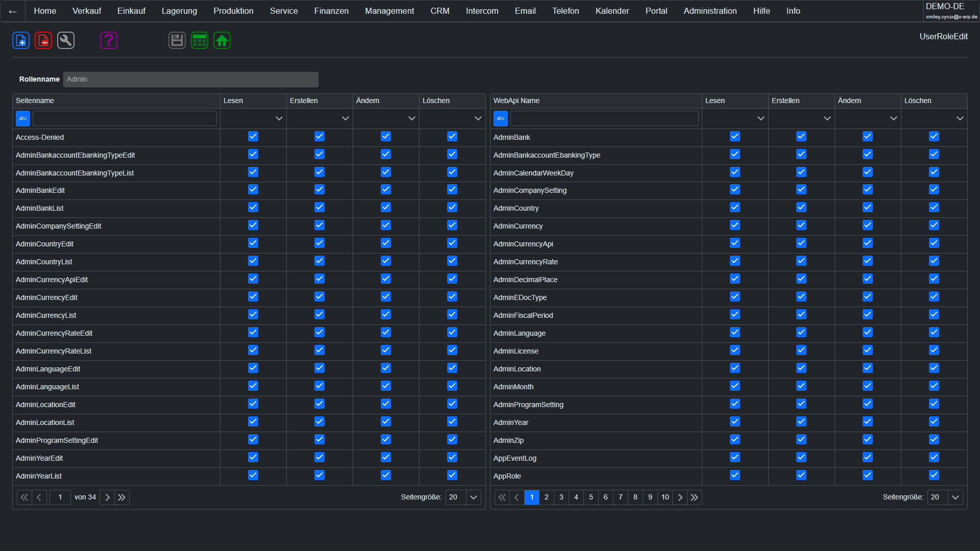
Task: Expand the Löschen filter in the WebApi table
Action: [x=960, y=118]
